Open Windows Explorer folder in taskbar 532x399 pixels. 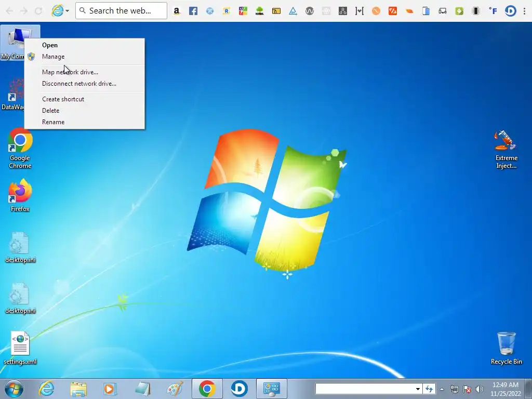[x=78, y=389]
